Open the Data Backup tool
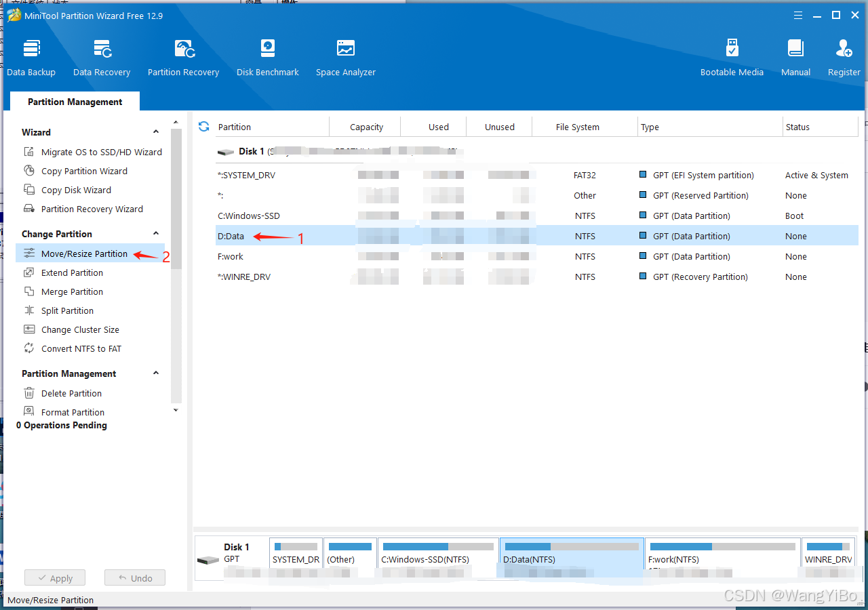The height and width of the screenshot is (610, 868). [x=31, y=58]
